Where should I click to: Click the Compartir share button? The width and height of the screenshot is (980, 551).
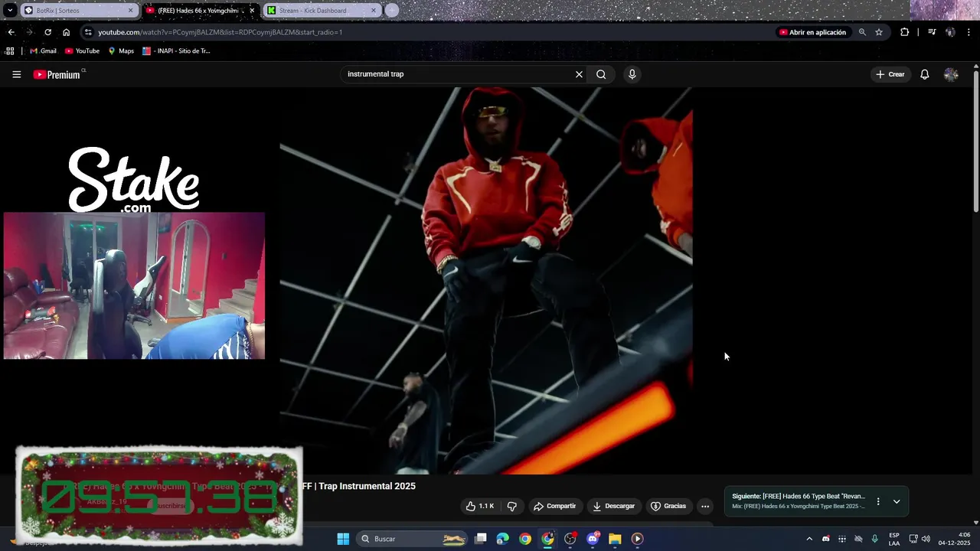[554, 506]
